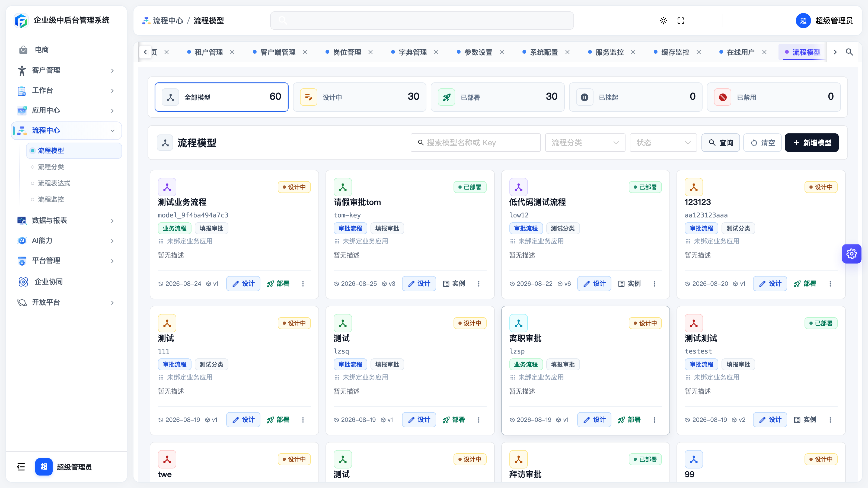Click 部署 on 123123 card
Viewport: 868px width, 488px height.
pyautogui.click(x=805, y=284)
